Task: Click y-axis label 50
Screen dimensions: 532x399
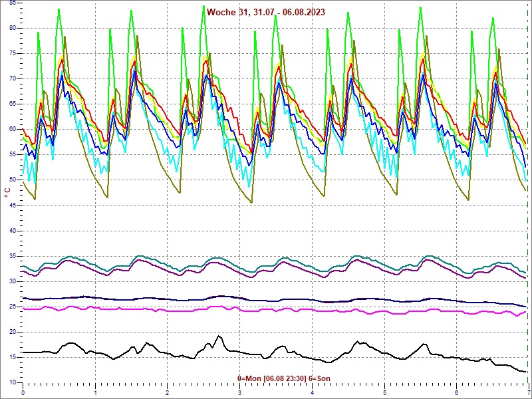Action: tap(13, 180)
